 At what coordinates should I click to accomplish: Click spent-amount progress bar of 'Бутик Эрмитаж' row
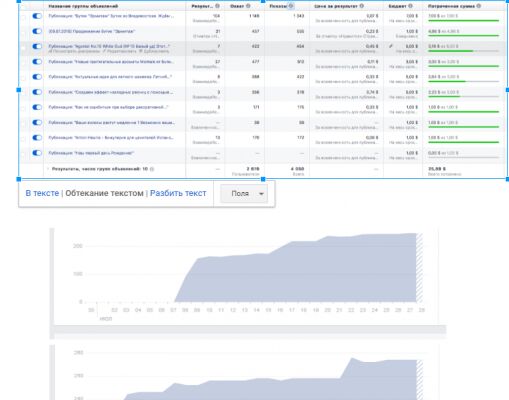(463, 21)
